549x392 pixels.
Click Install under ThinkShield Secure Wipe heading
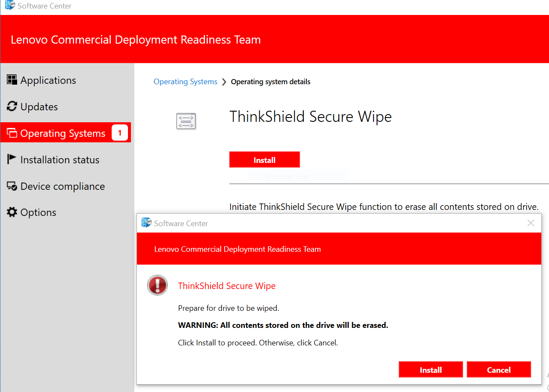(264, 160)
